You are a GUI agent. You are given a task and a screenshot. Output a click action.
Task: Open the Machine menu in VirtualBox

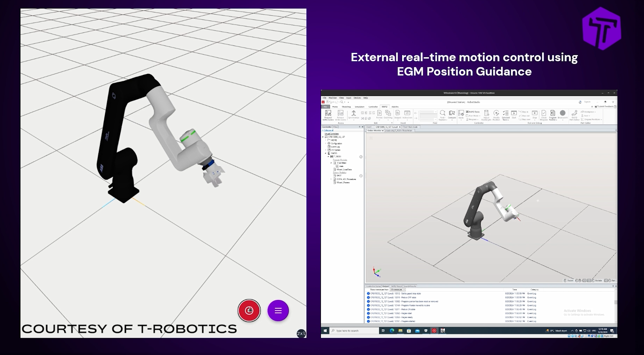333,98
